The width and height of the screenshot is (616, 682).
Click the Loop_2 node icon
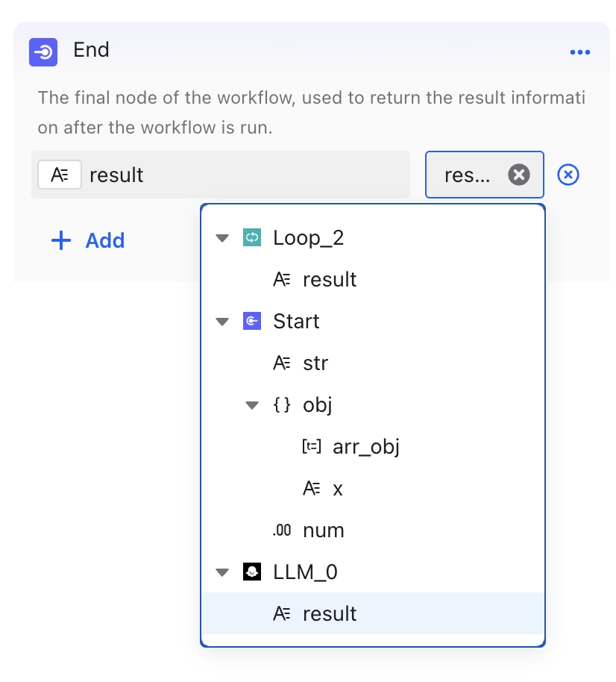pyautogui.click(x=252, y=237)
